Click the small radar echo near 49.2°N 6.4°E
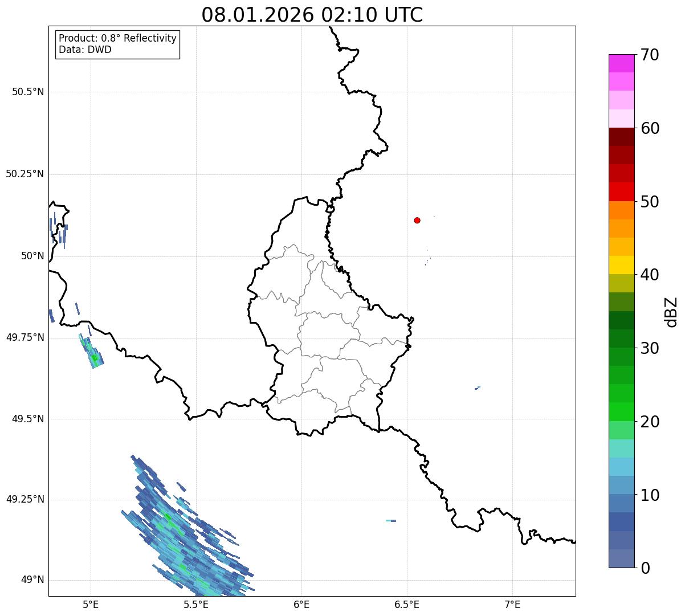Viewport: 685px width, 616px height. tap(391, 520)
